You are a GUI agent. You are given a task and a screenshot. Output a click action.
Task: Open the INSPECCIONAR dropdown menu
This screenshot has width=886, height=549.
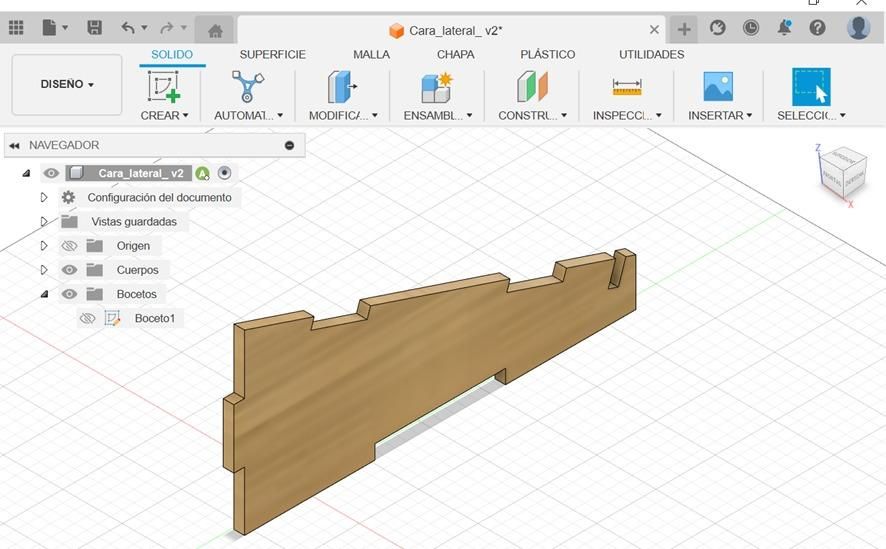coord(627,115)
